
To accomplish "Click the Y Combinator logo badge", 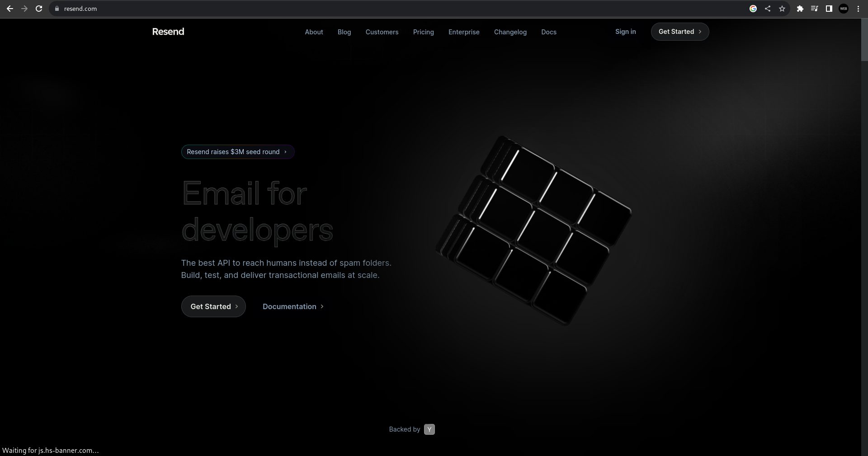I will [429, 429].
